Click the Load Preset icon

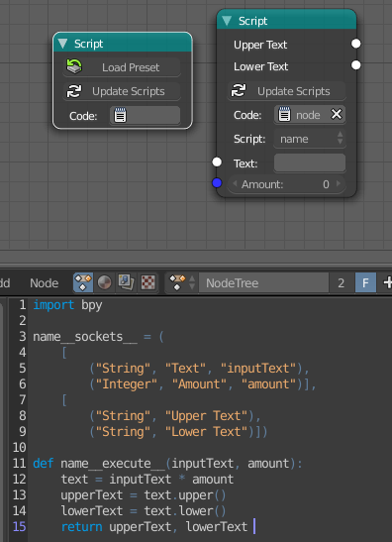74,66
